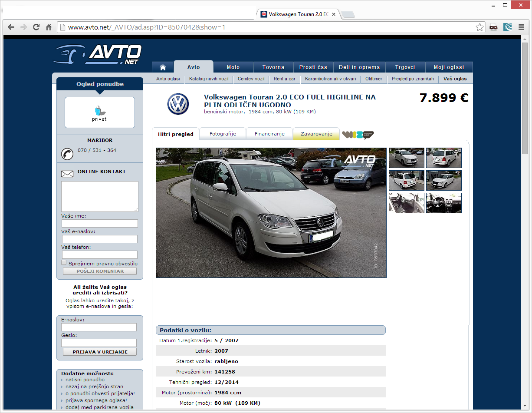Open the Avto oglasi submenu link
Image resolution: width=532 pixels, height=413 pixels.
[168, 79]
